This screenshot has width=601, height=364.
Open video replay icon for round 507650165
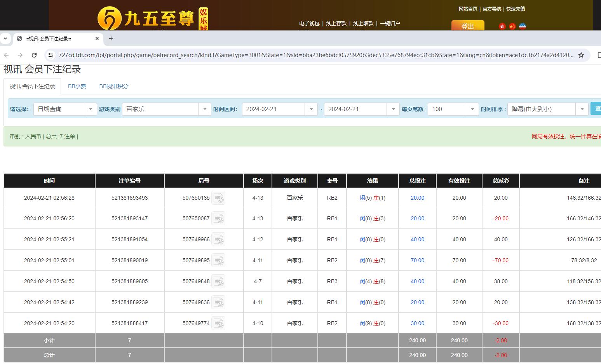tap(218, 198)
